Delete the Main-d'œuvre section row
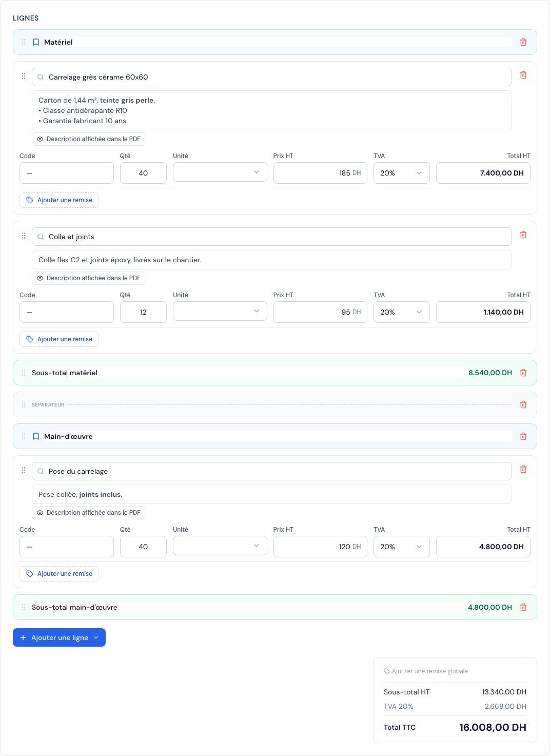The image size is (550, 756). 523,436
